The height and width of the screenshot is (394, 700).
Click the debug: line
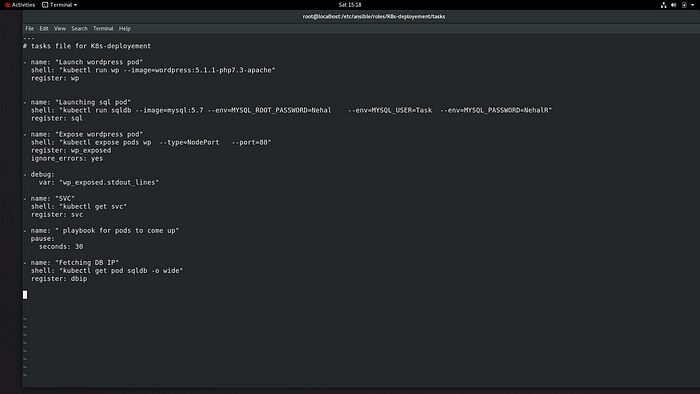(x=39, y=174)
